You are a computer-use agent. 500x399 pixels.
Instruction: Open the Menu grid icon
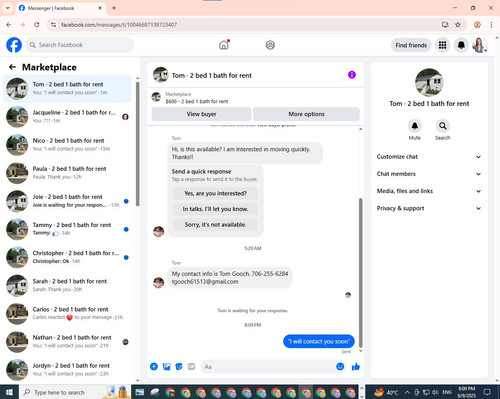tap(442, 45)
